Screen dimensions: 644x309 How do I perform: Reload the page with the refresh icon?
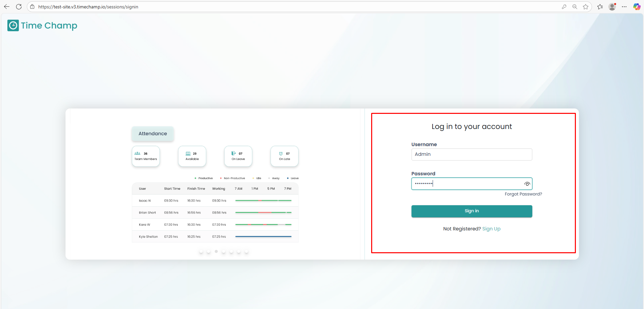point(19,7)
